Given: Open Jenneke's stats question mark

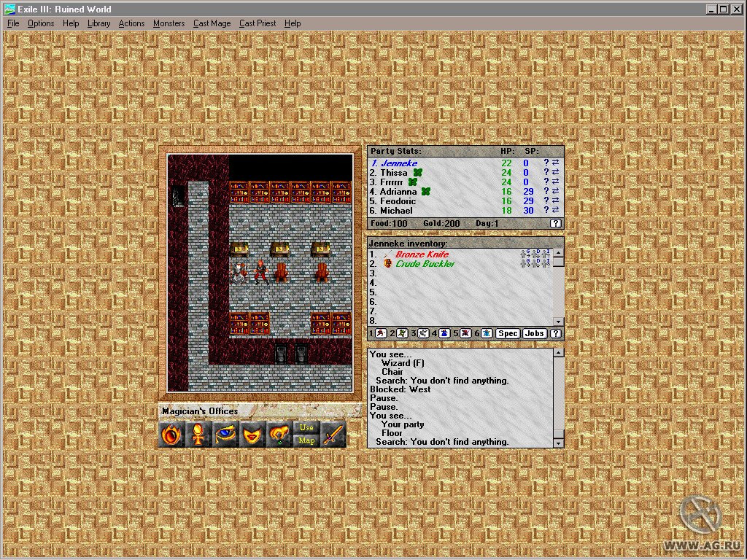Looking at the screenshot, I should pyautogui.click(x=546, y=163).
